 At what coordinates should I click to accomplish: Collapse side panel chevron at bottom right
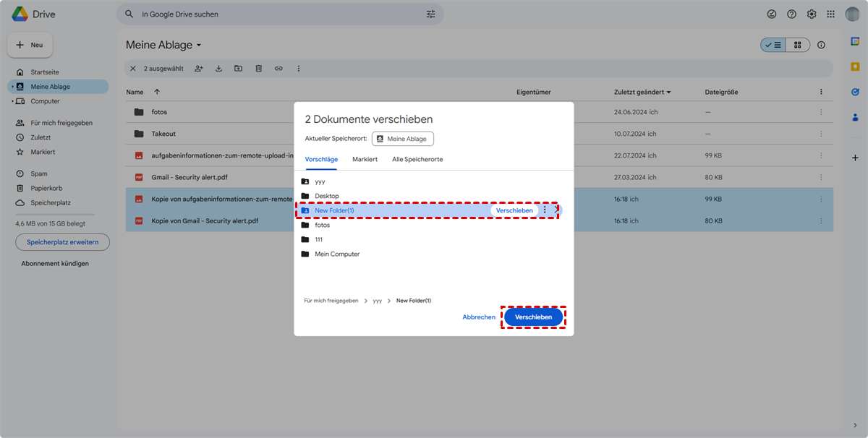(x=855, y=425)
